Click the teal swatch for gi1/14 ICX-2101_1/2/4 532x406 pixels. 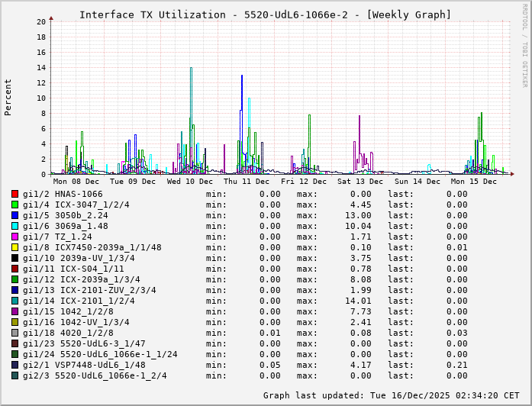[15, 301]
